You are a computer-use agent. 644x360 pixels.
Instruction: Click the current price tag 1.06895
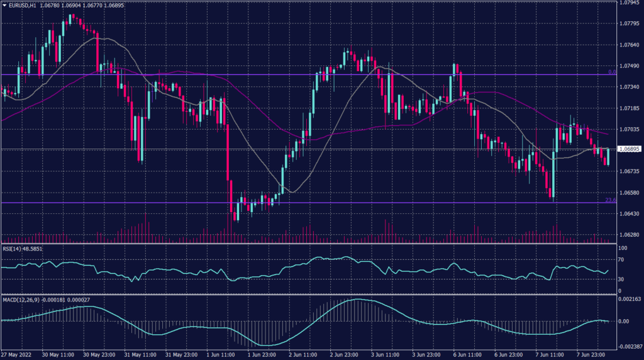pyautogui.click(x=630, y=149)
